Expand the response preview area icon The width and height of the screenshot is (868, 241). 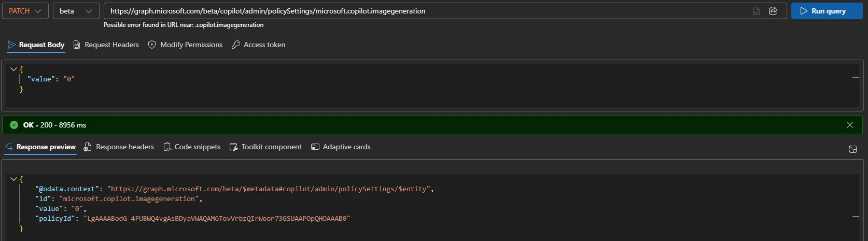(853, 149)
